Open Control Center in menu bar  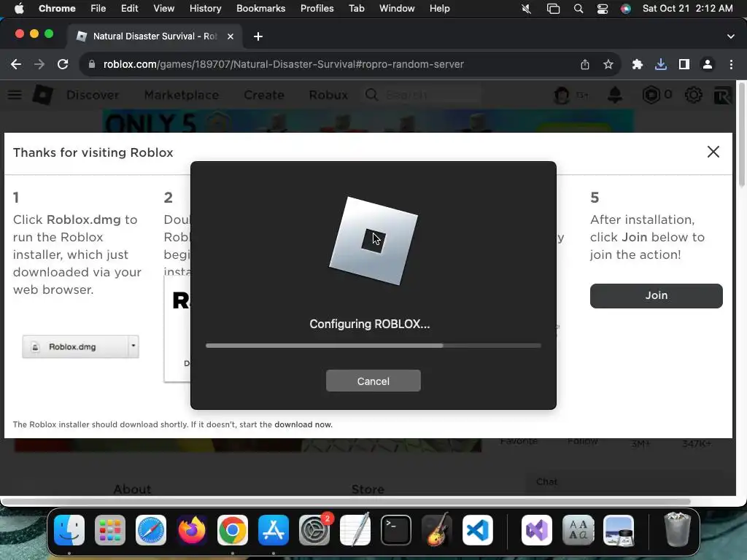(602, 9)
